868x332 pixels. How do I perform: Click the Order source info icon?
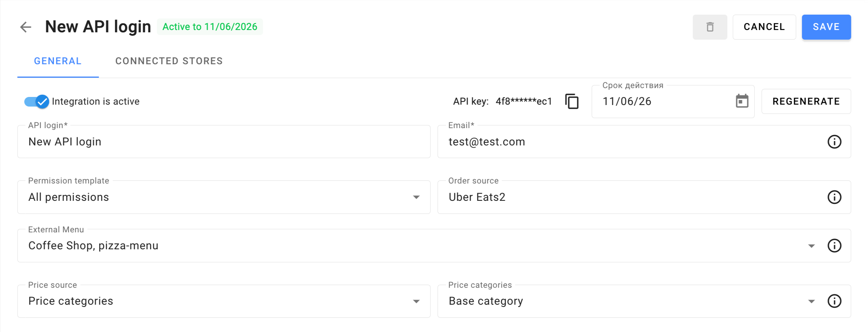(x=834, y=197)
